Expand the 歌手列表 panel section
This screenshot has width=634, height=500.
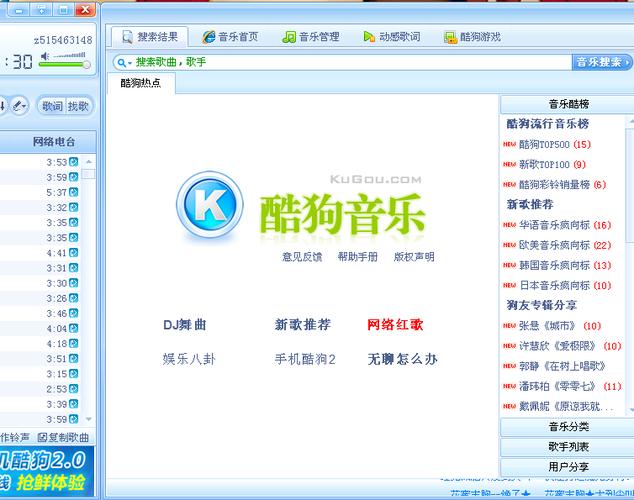[x=568, y=447]
